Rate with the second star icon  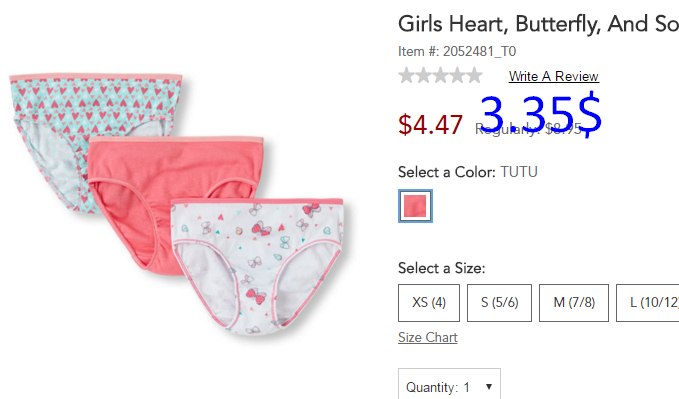[x=423, y=75]
